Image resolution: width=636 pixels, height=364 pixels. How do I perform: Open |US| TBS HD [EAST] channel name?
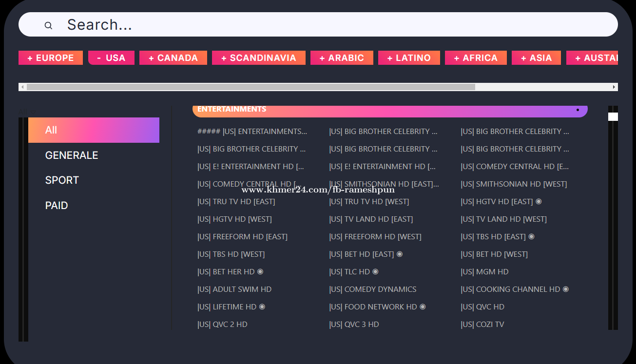(x=493, y=237)
